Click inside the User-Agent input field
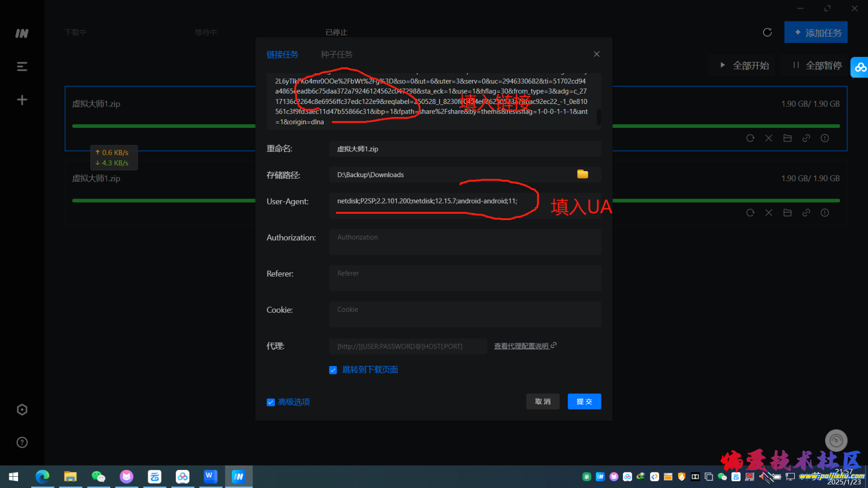Screen dimensions: 868x488 464,201
